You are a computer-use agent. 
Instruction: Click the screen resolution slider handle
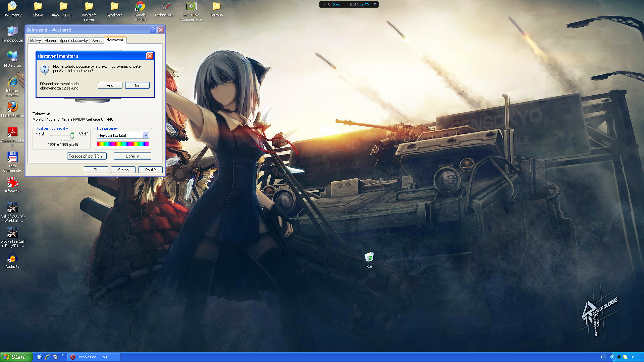pyautogui.click(x=72, y=135)
